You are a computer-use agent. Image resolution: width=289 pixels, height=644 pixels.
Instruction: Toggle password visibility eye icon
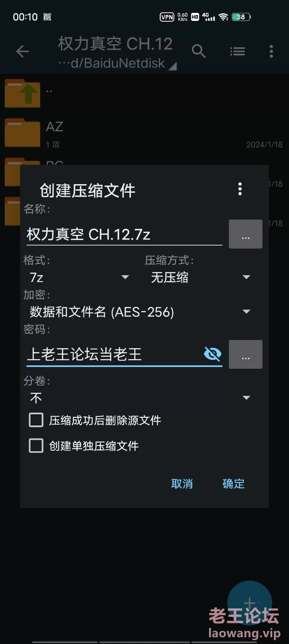[213, 354]
